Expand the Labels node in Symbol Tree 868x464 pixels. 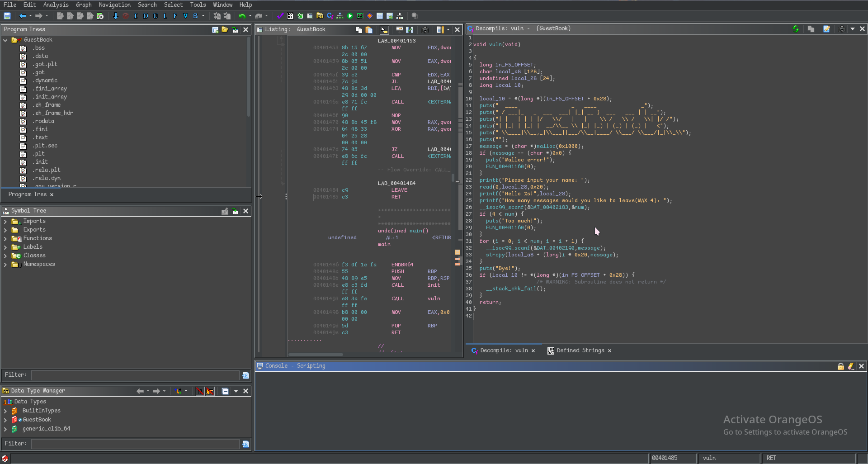click(5, 247)
